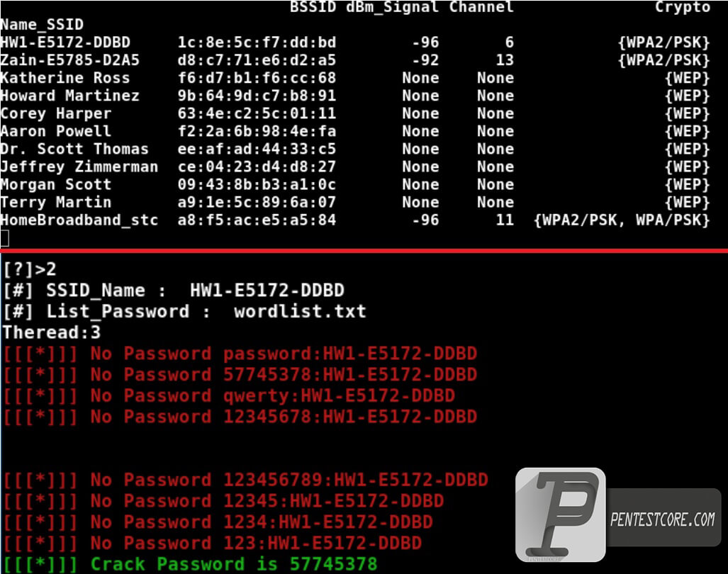The image size is (728, 574).
Task: Click the Katherine Ross SSID entry
Action: pos(65,78)
